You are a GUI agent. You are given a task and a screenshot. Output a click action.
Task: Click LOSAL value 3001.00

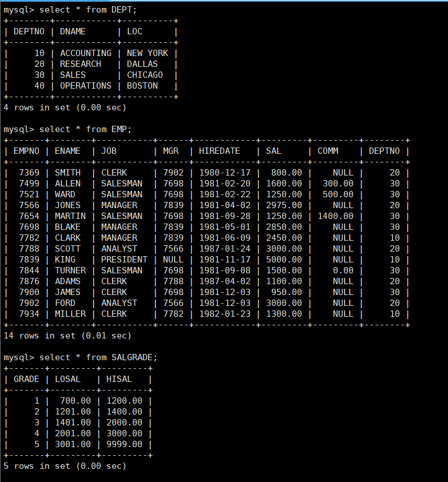pos(73,444)
